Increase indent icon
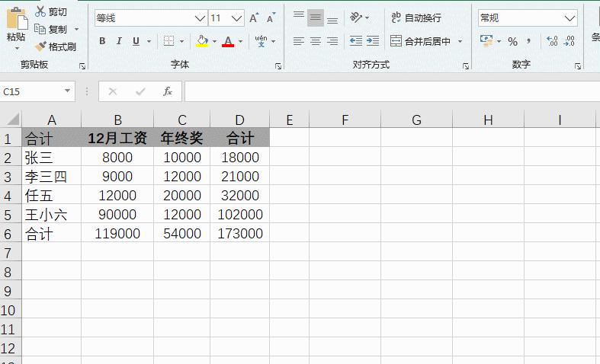This screenshot has height=364, width=600. [x=373, y=41]
